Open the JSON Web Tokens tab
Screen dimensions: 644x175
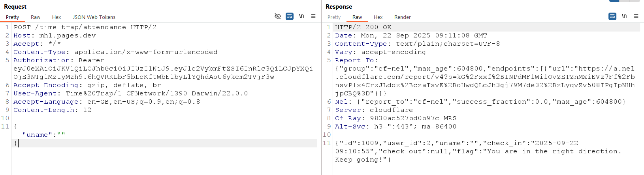[94, 17]
